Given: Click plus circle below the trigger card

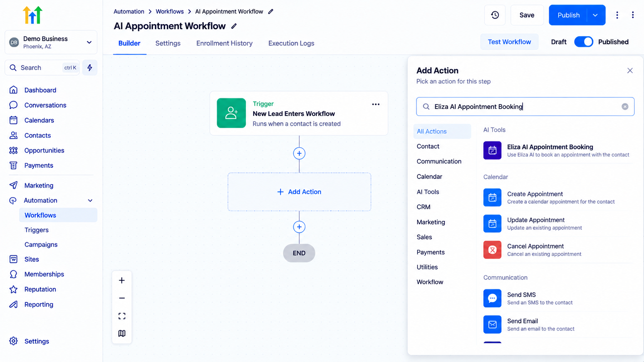Looking at the screenshot, I should pos(299,153).
